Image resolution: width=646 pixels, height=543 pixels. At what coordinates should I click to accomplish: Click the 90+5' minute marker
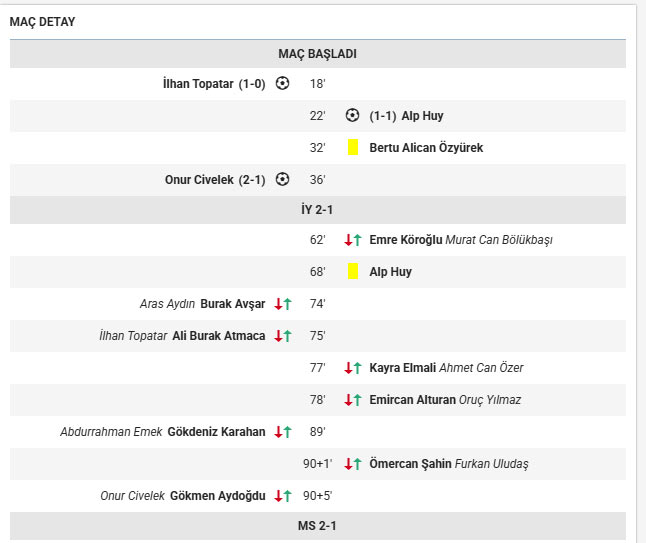pyautogui.click(x=317, y=496)
